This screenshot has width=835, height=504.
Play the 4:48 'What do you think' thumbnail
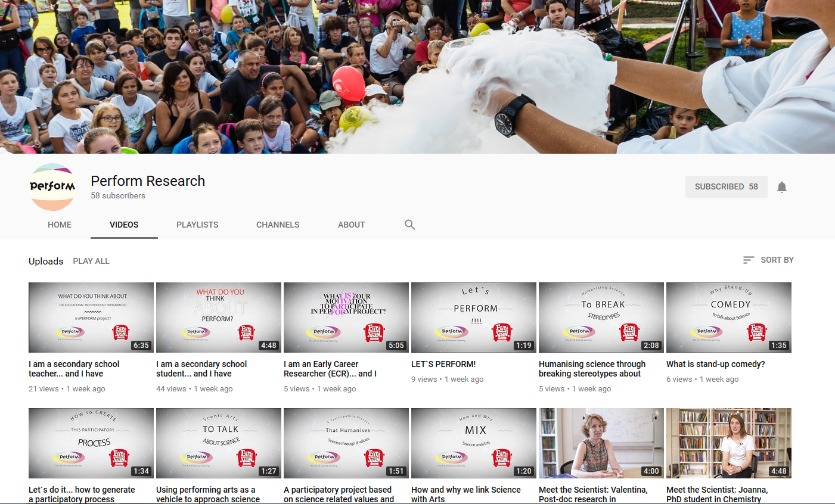[x=219, y=318]
